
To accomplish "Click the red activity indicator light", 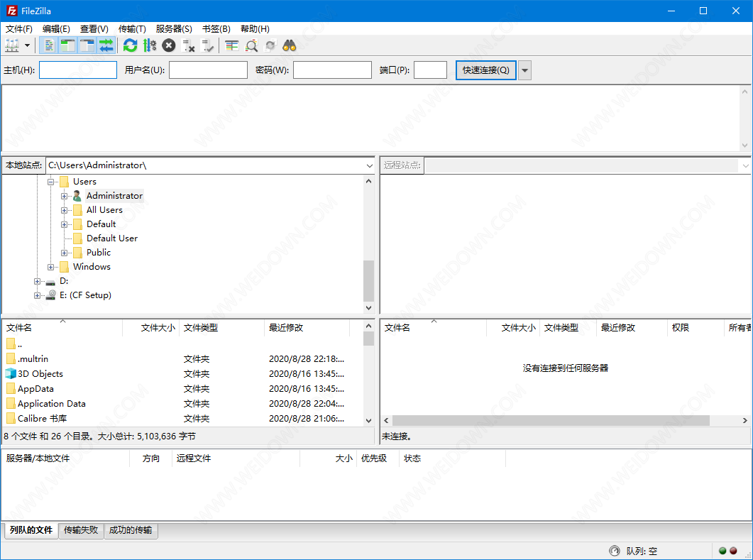I will [x=733, y=551].
